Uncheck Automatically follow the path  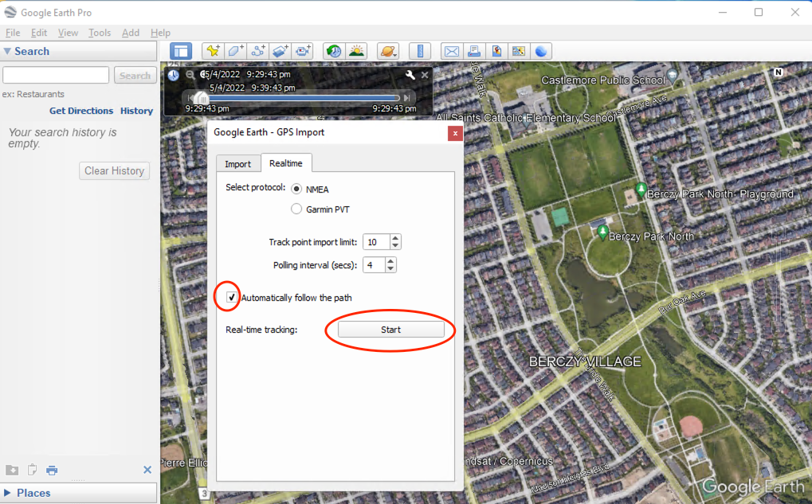[x=232, y=298]
